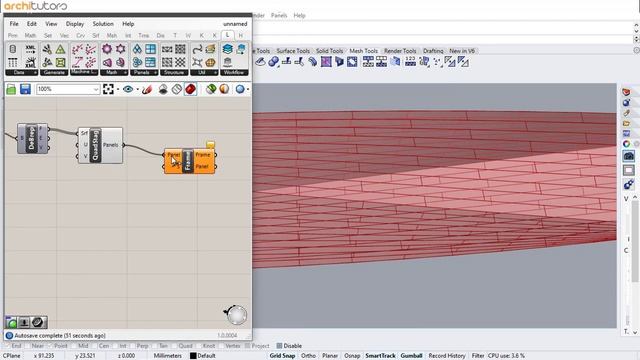Click the orange document preview settings sphere
The width and height of the screenshot is (640, 360).
point(224,89)
